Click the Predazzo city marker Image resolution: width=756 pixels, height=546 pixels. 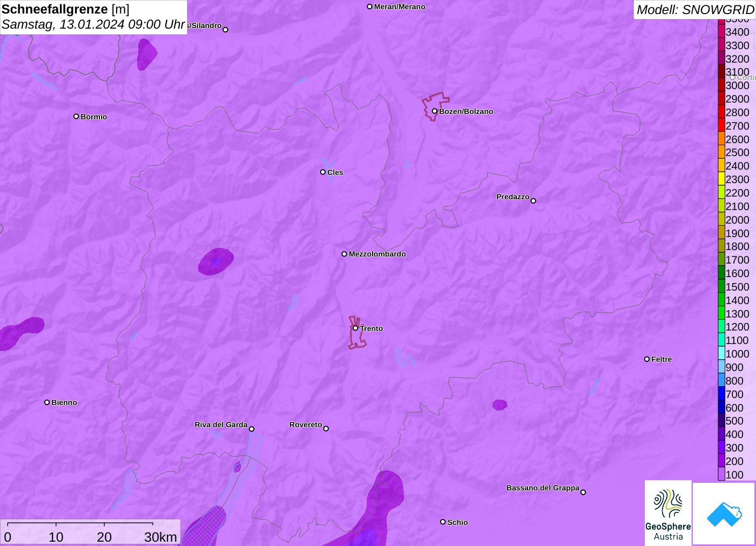534,201
